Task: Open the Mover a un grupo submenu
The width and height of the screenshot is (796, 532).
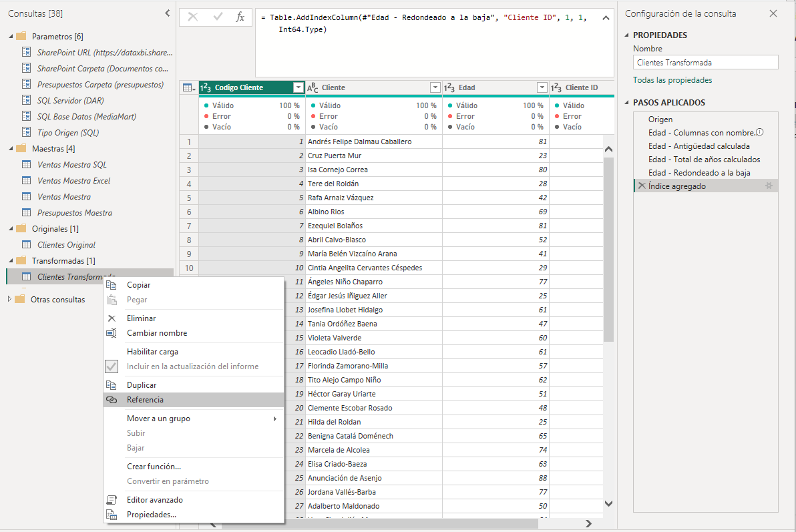Action: 194,419
